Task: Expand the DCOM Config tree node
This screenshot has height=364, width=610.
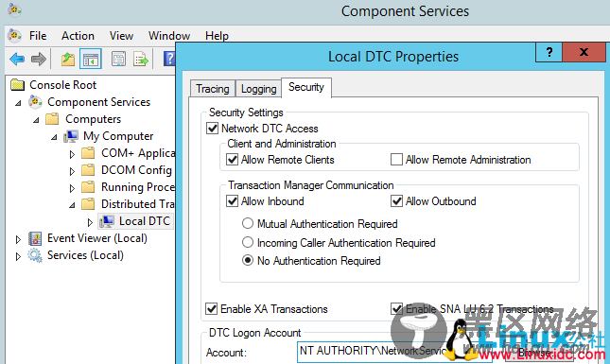Action: point(72,171)
